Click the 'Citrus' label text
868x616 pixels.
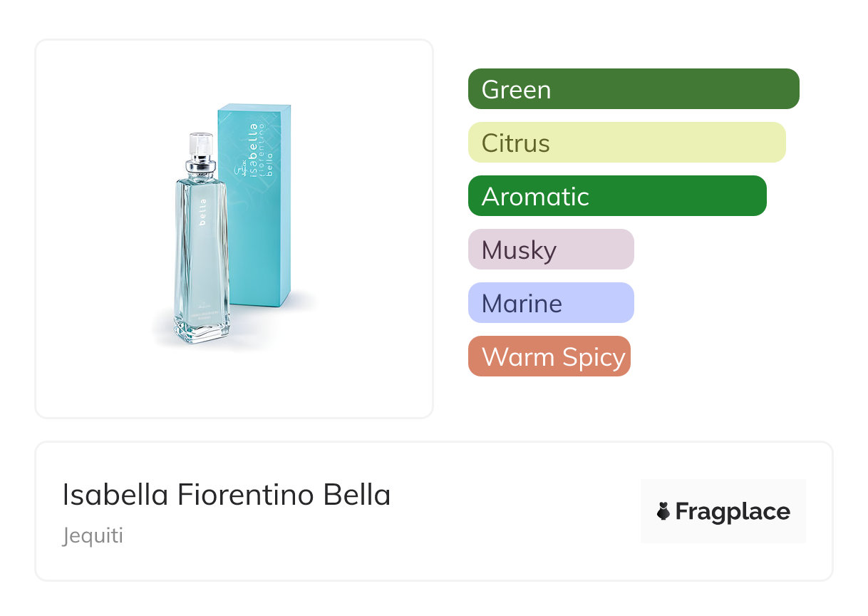click(x=515, y=143)
